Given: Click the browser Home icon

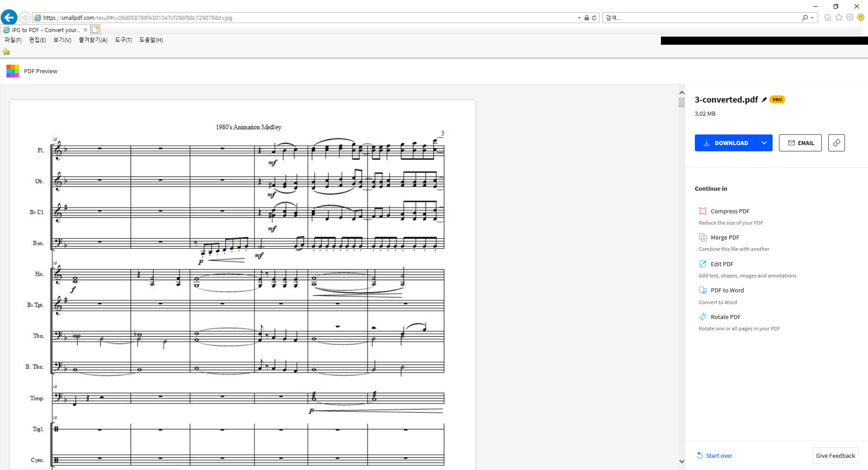Looking at the screenshot, I should 828,18.
